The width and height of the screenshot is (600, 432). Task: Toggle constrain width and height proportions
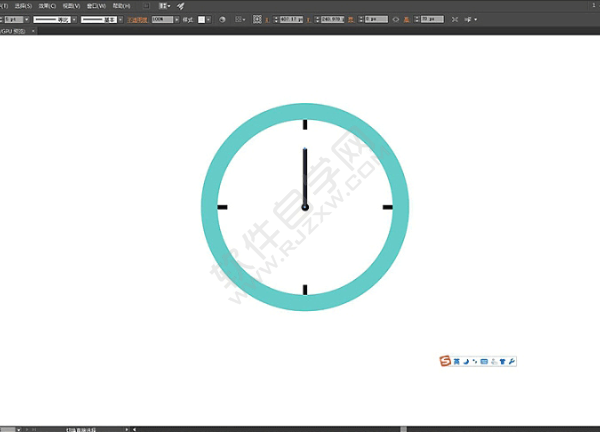click(x=396, y=20)
